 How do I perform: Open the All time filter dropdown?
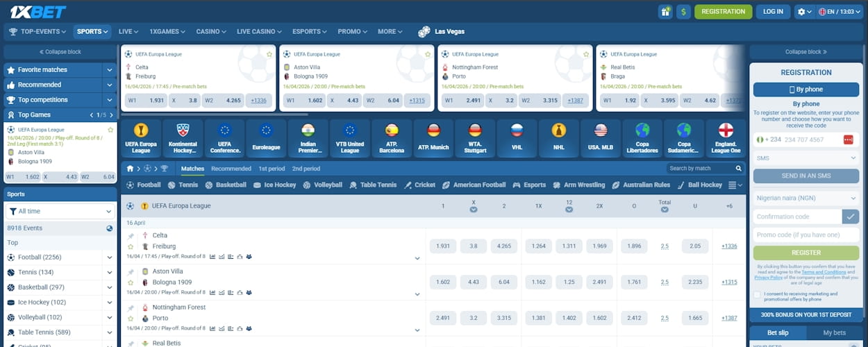[60, 212]
